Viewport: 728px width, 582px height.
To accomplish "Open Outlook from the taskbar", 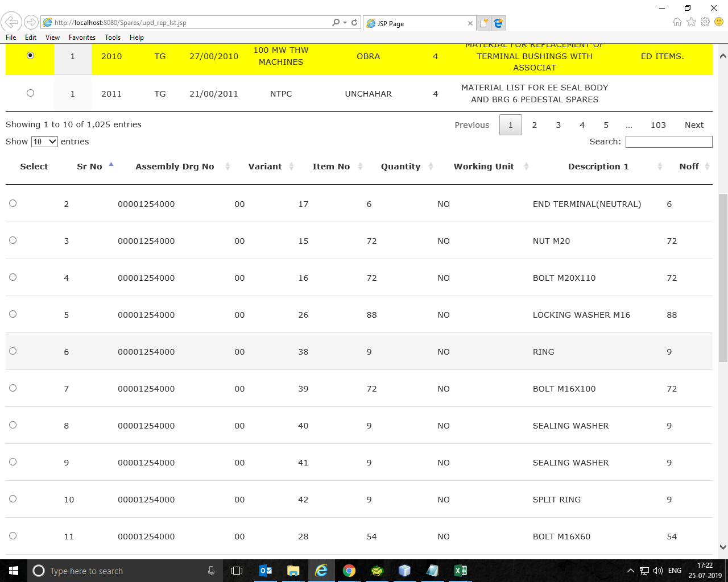I will [266, 571].
